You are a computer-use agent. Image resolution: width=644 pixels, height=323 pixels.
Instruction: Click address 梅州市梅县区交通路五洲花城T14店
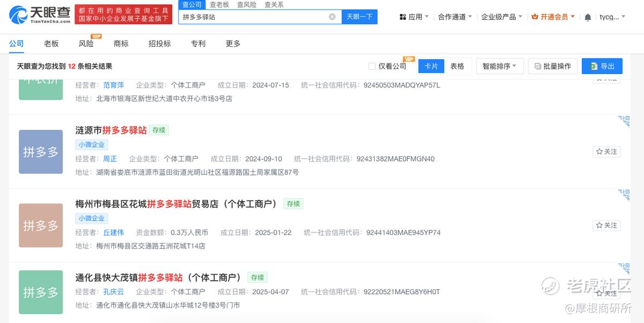pos(151,246)
